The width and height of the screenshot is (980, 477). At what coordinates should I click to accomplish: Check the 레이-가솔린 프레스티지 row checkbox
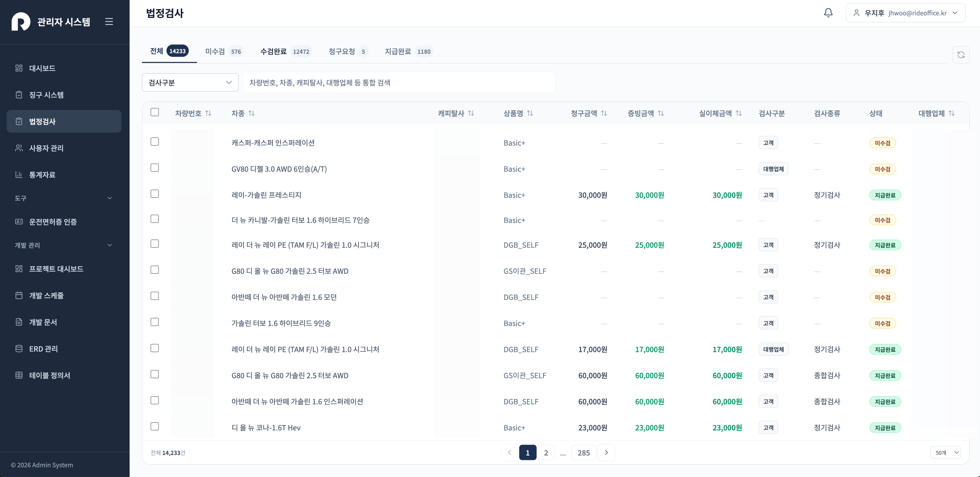point(154,194)
